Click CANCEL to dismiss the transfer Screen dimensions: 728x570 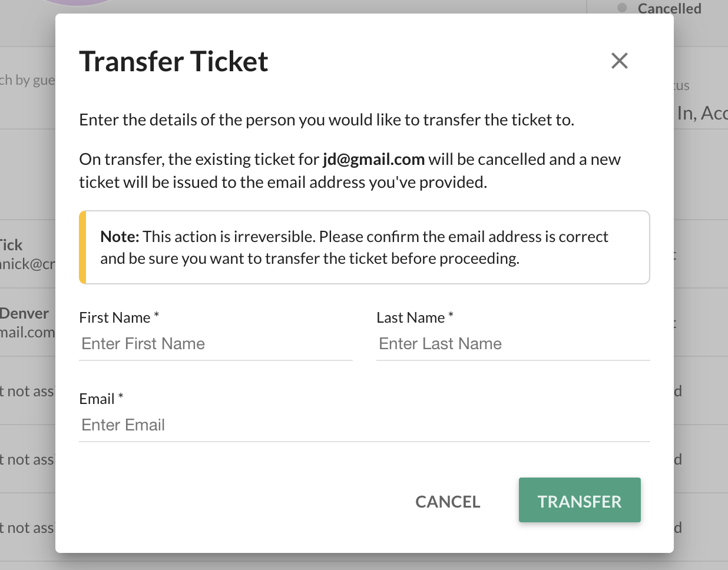click(x=448, y=502)
